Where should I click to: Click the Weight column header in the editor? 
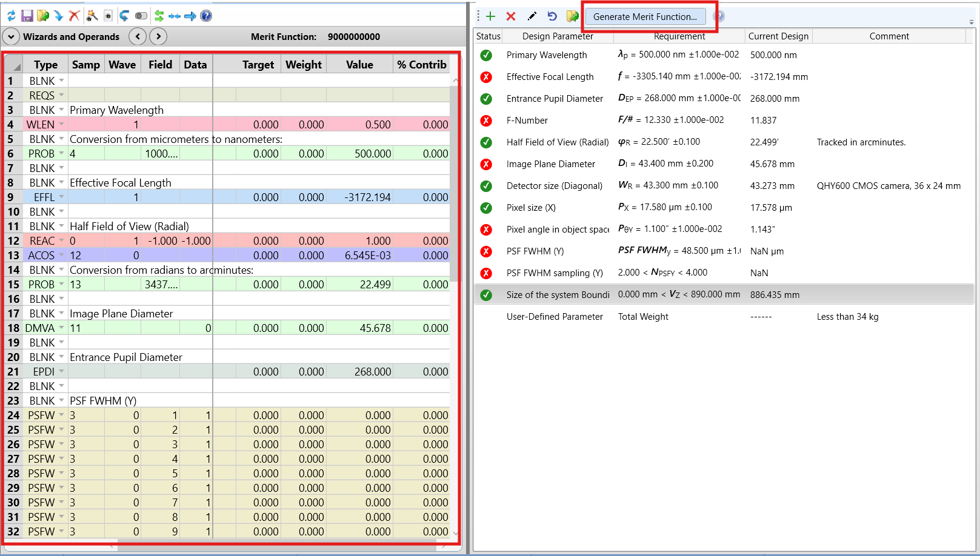coord(304,65)
